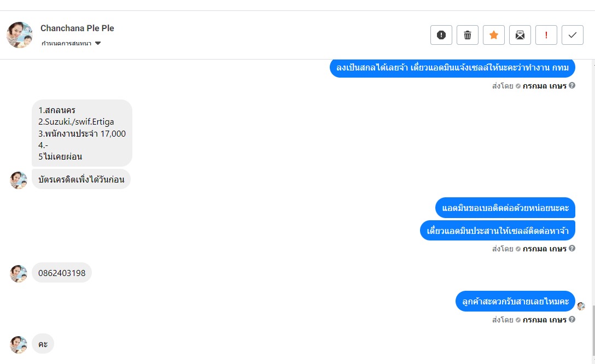This screenshot has width=595, height=364.
Task: Open the header profile picture of Chanchana
Action: [20, 35]
